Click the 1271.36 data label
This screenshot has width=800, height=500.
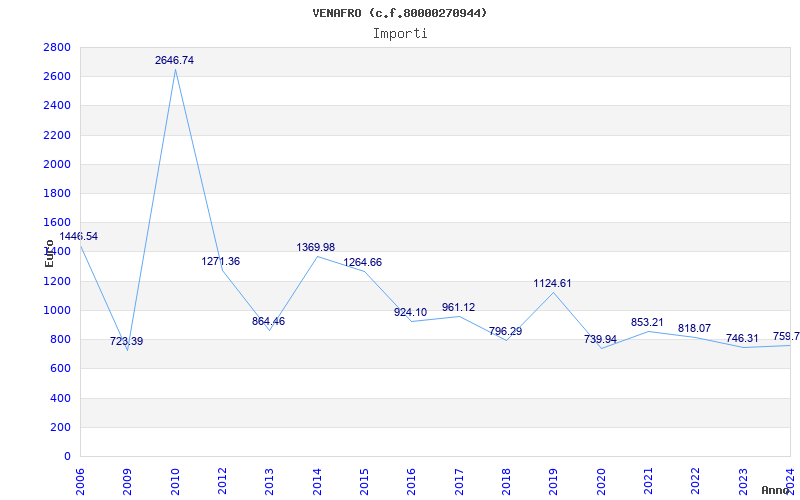[x=220, y=261]
